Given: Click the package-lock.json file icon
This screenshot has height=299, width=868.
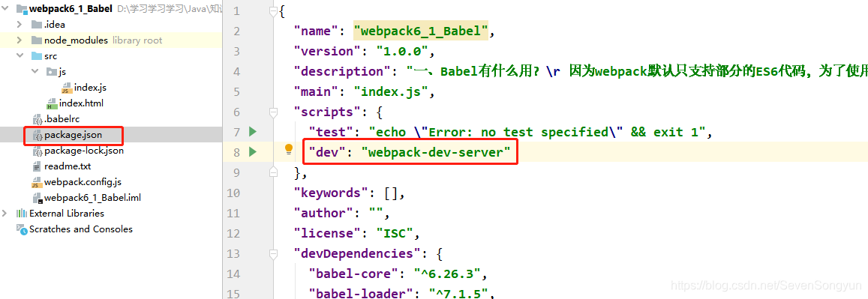Looking at the screenshot, I should point(38,151).
